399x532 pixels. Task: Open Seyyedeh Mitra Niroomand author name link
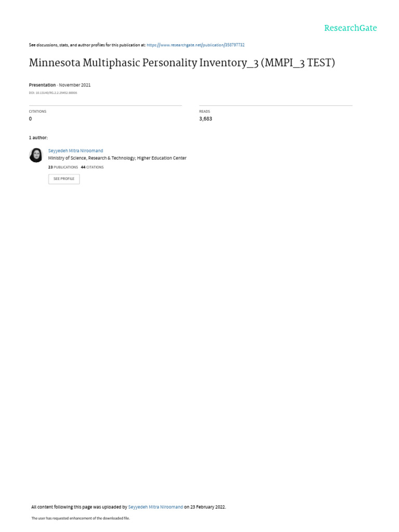75,151
